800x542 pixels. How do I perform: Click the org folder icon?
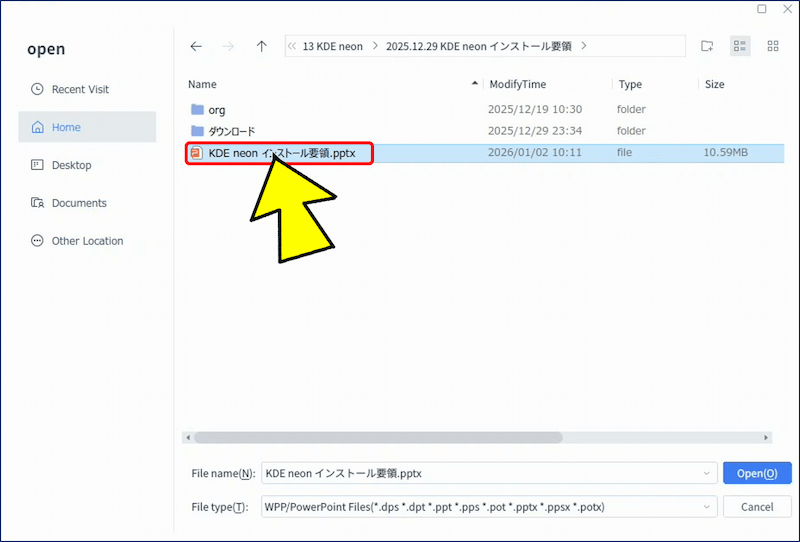[x=197, y=109]
